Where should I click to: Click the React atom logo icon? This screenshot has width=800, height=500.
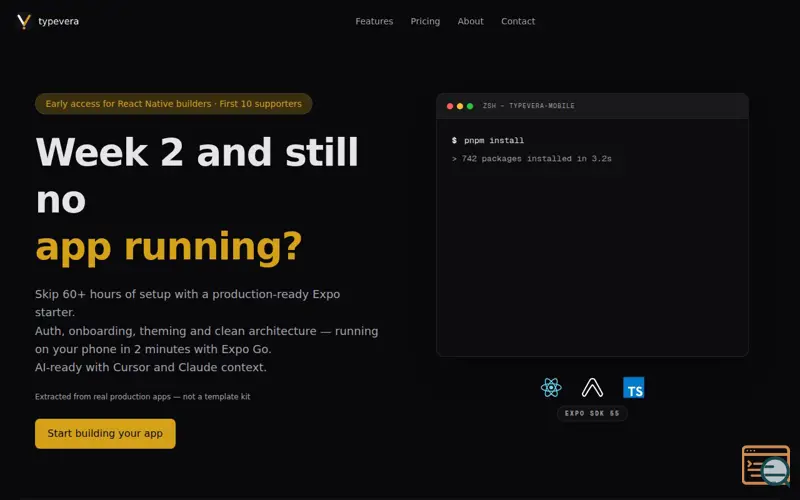(551, 388)
